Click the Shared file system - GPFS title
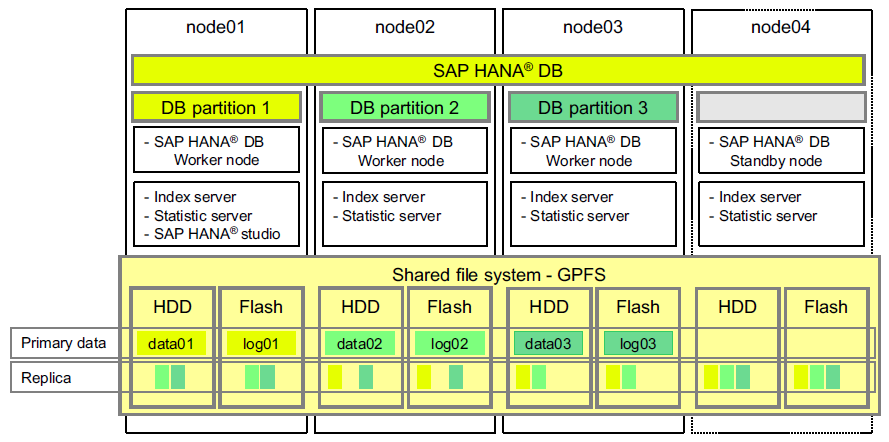Image resolution: width=889 pixels, height=442 pixels. click(x=497, y=275)
